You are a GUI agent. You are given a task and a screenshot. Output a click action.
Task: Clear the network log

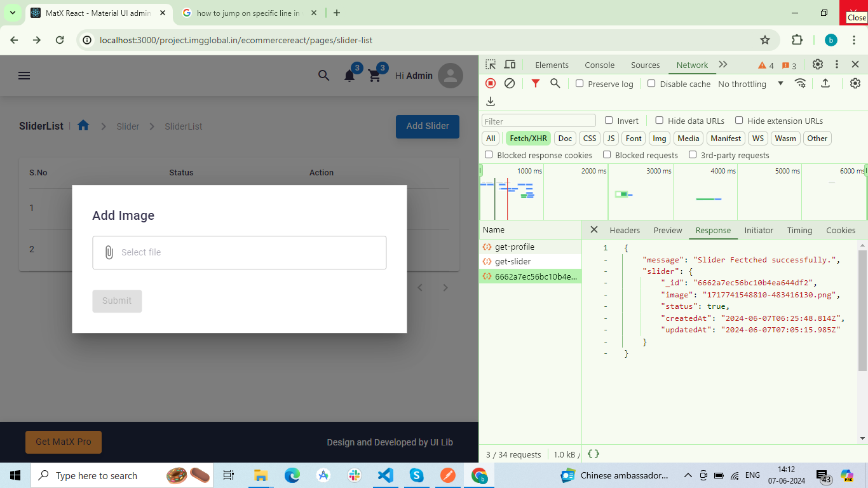click(510, 83)
